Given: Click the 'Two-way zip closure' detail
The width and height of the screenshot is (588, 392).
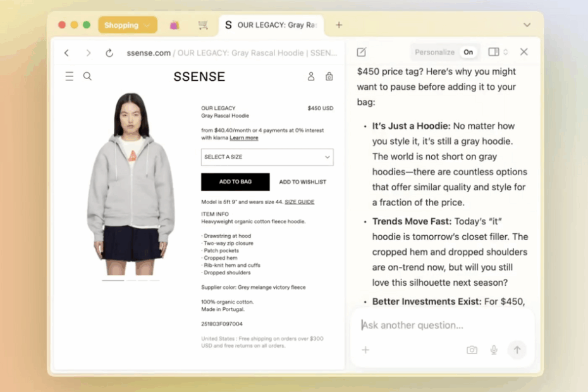Looking at the screenshot, I should click(228, 243).
